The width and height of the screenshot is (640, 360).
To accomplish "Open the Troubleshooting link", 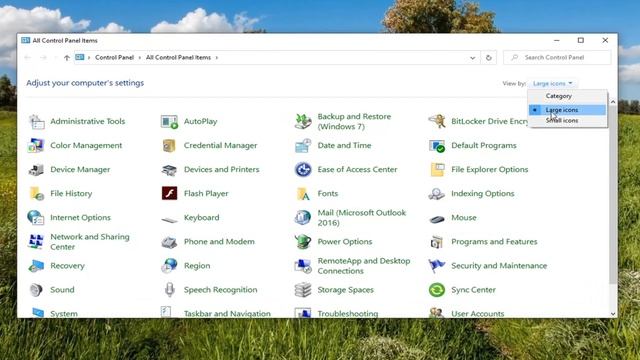I will (347, 313).
